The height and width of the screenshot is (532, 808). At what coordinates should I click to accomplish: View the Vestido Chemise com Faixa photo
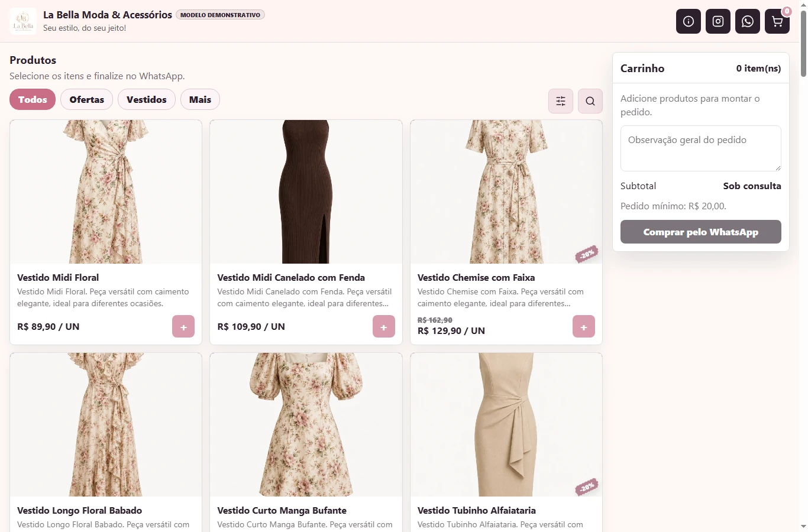point(506,192)
